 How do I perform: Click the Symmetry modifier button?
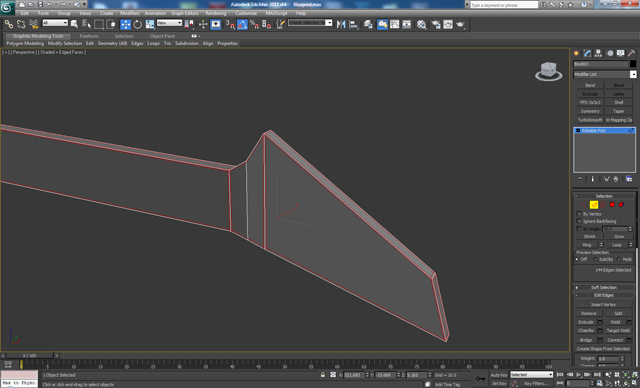click(590, 111)
